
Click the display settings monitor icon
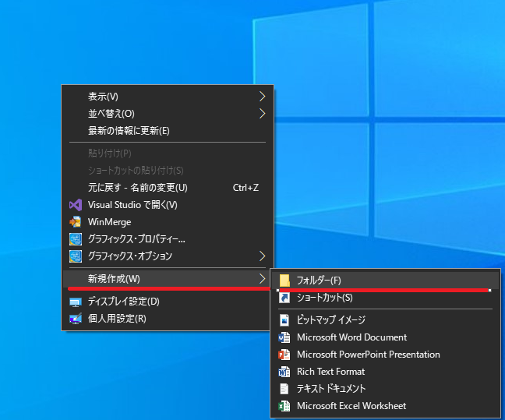click(76, 302)
